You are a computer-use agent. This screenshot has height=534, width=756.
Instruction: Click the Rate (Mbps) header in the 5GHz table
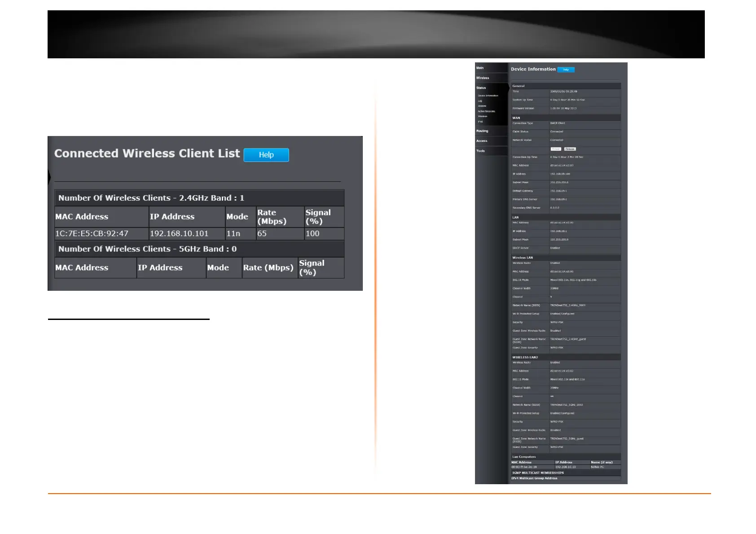click(x=268, y=267)
